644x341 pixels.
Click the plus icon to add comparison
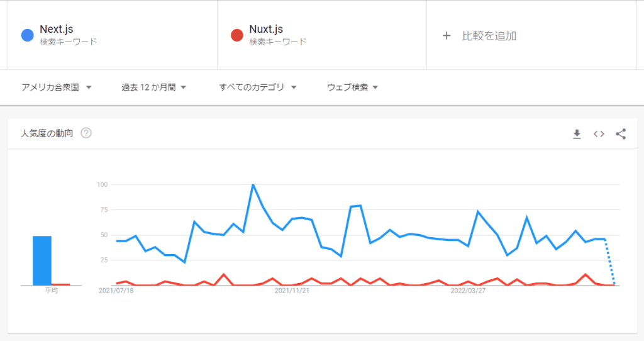point(447,36)
